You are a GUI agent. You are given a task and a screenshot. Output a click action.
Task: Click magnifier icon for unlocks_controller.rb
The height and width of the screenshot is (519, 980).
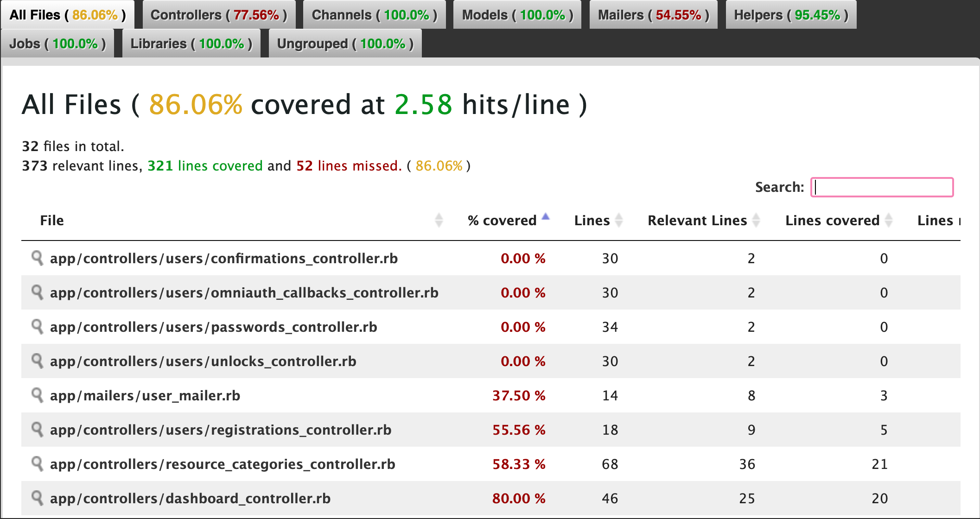(37, 361)
